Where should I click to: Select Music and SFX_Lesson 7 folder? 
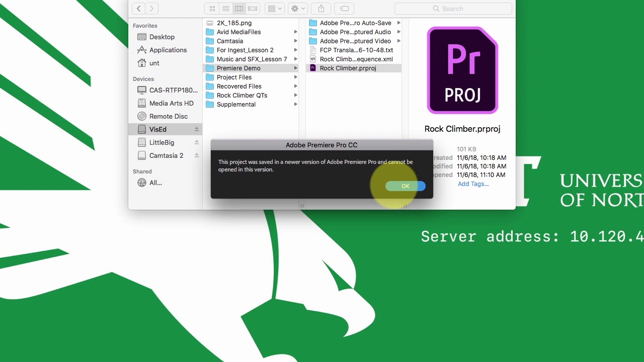pos(252,59)
